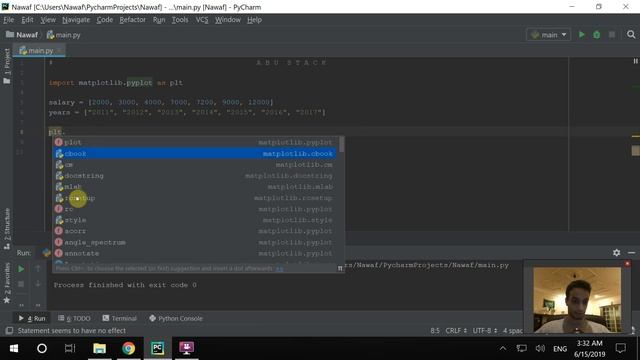
Task: Open the Favorites tool window sidebar tab
Action: tap(7, 282)
